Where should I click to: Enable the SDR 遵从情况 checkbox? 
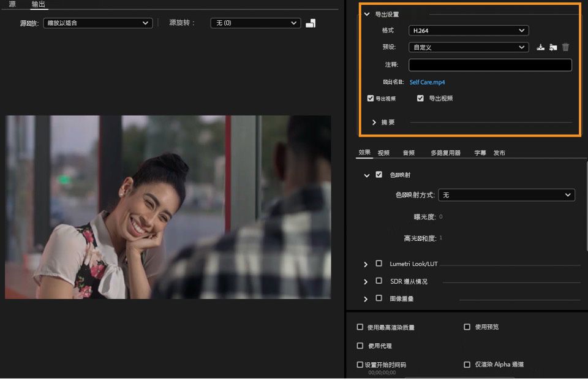click(x=379, y=281)
